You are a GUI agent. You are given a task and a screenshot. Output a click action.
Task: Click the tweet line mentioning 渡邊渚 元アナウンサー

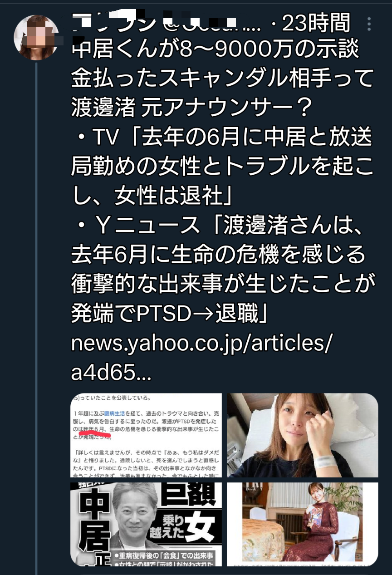(x=191, y=108)
